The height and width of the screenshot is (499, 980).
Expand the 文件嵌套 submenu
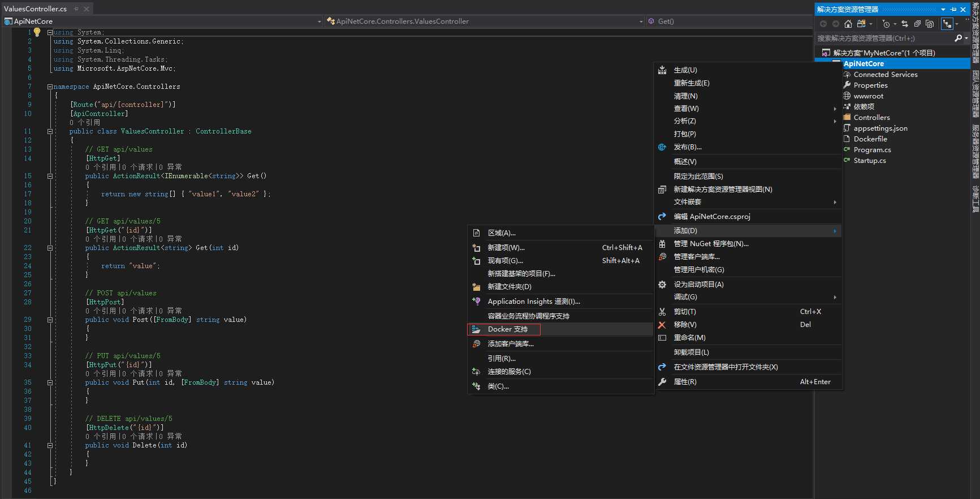tap(748, 202)
